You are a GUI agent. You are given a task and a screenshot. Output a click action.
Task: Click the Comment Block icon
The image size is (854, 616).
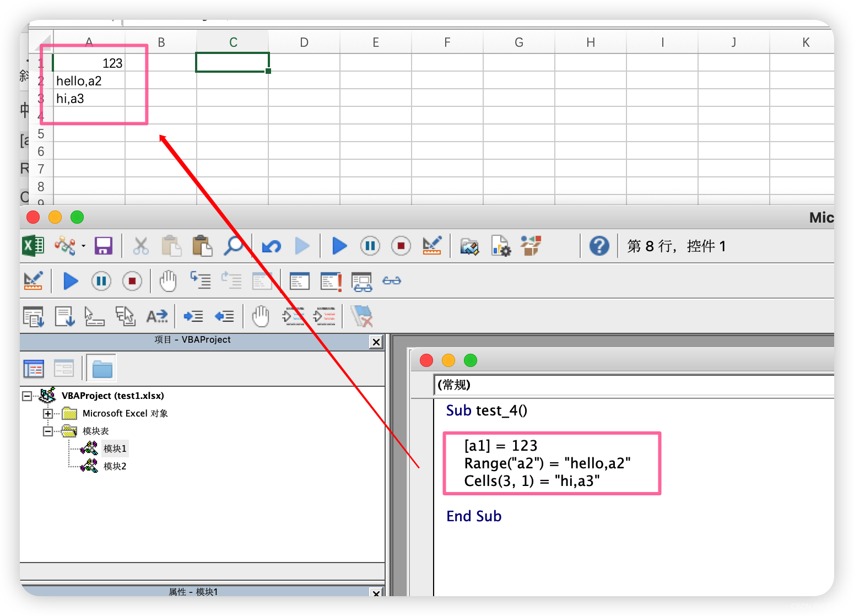tap(293, 316)
